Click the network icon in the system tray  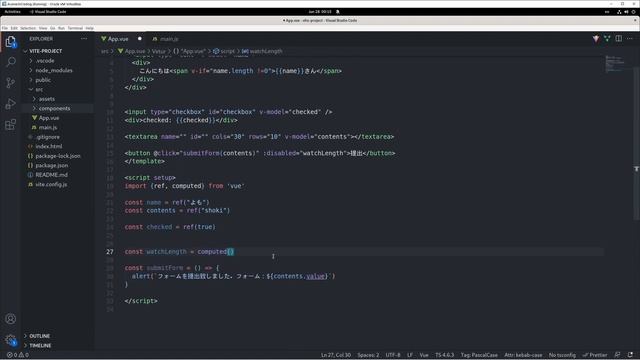619,12
